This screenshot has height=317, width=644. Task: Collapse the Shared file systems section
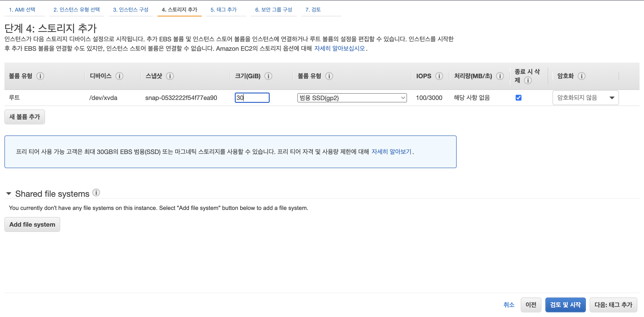(x=9, y=194)
